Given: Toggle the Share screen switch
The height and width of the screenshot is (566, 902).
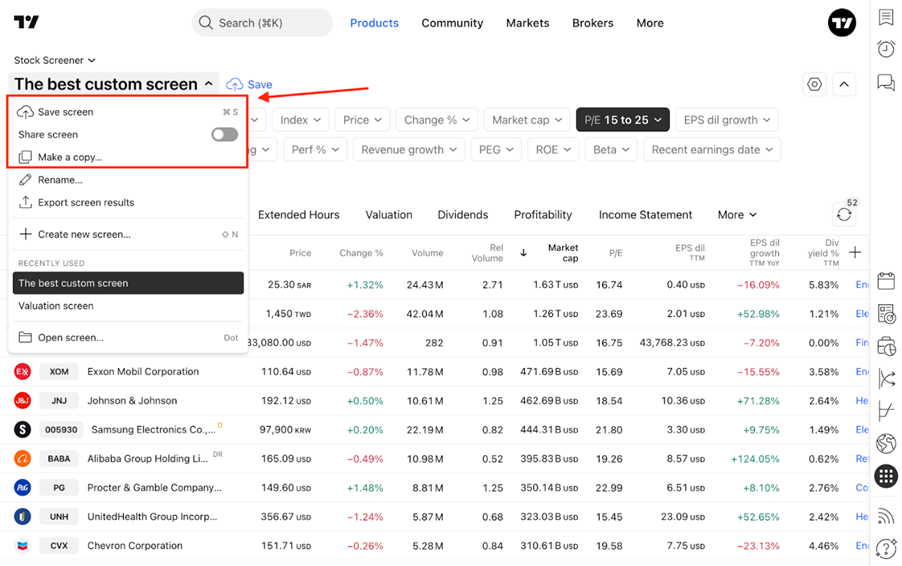Looking at the screenshot, I should tap(224, 135).
